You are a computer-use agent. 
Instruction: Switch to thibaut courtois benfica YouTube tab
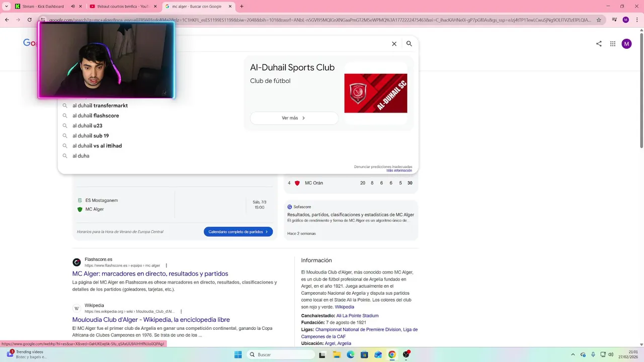coord(123,7)
